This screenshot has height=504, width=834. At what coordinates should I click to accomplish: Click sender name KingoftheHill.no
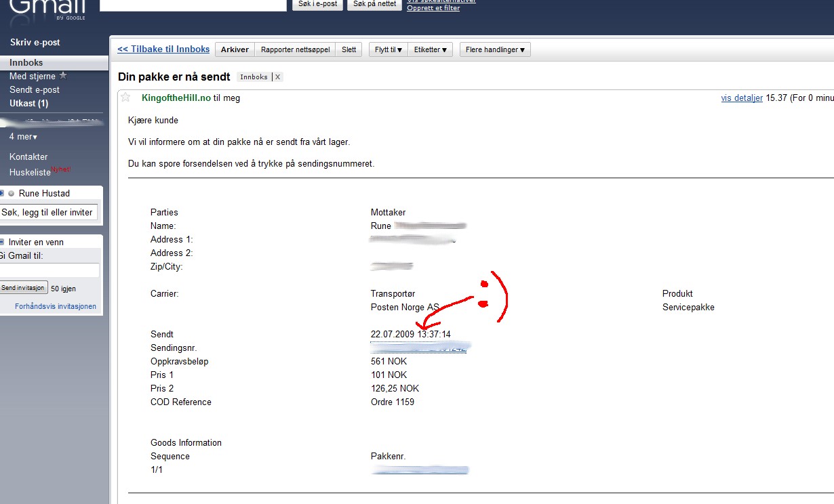point(176,98)
